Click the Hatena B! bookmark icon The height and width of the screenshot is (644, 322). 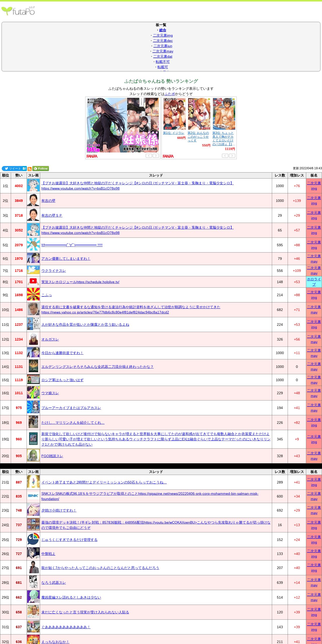[24, 169]
